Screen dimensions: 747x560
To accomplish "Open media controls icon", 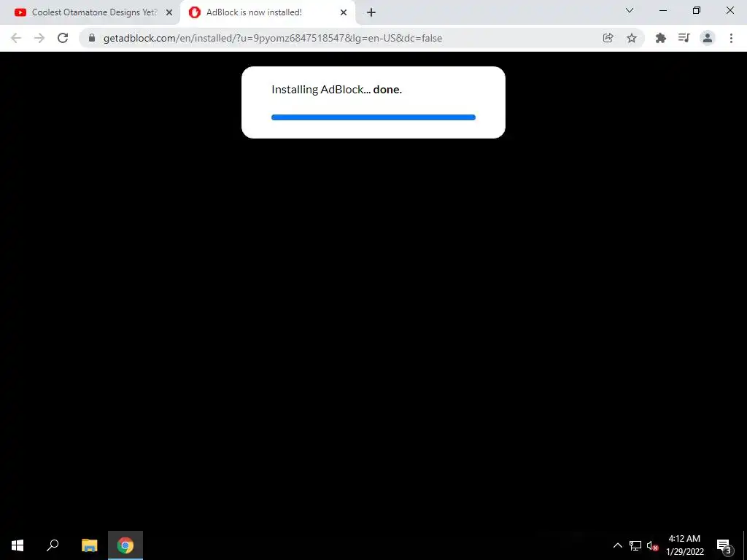I will point(684,38).
